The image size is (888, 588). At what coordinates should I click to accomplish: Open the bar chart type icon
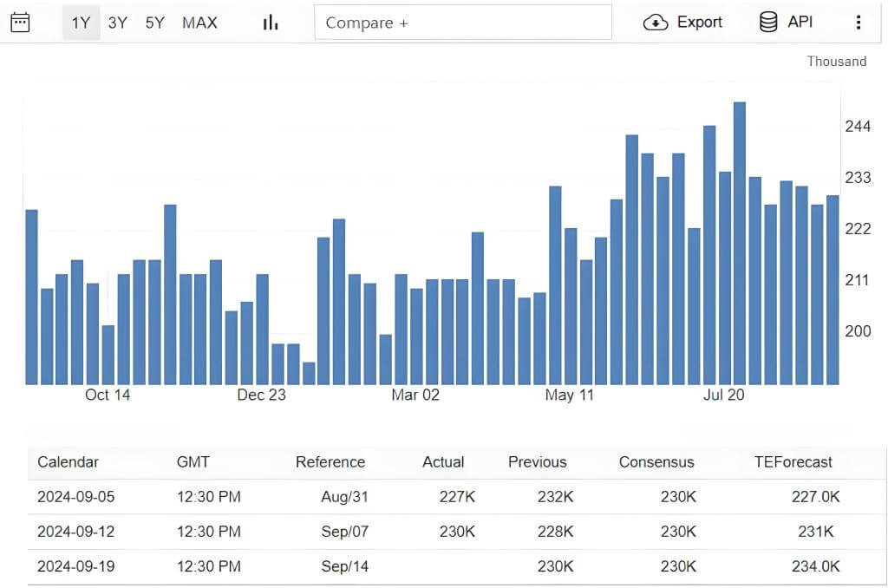(x=271, y=23)
